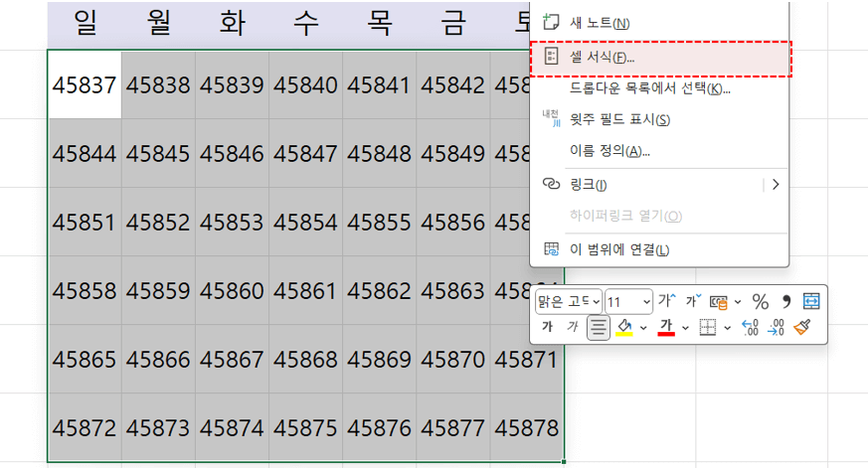868x468 pixels.
Task: Click the decrease decimal icon
Action: pos(776,327)
